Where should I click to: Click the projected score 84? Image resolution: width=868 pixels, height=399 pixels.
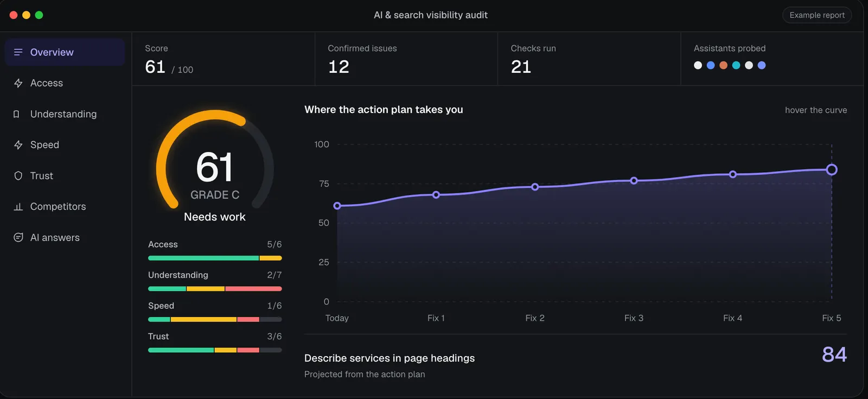[x=834, y=354]
